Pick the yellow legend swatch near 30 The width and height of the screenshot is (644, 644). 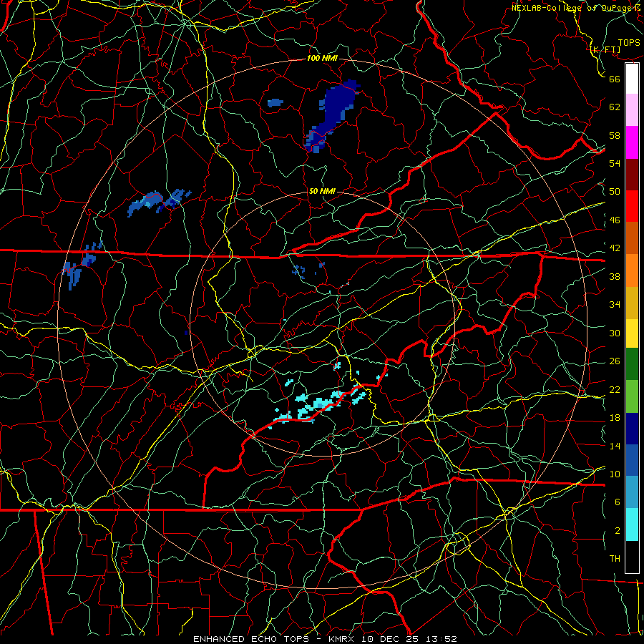(632, 333)
